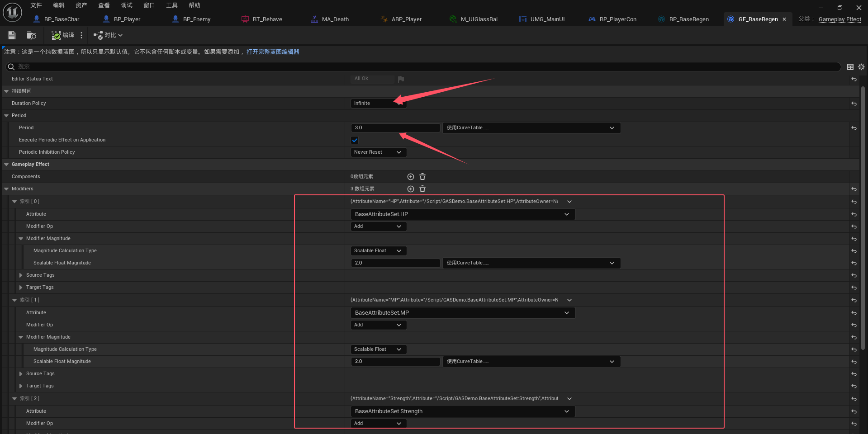Collapse index 1 Modifier Magnitude
The image size is (868, 434).
[x=21, y=337]
